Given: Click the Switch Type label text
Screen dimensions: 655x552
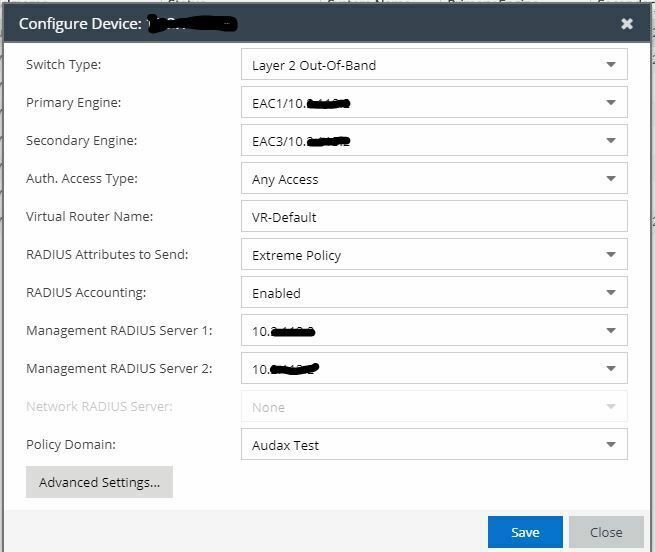Looking at the screenshot, I should pyautogui.click(x=64, y=65).
